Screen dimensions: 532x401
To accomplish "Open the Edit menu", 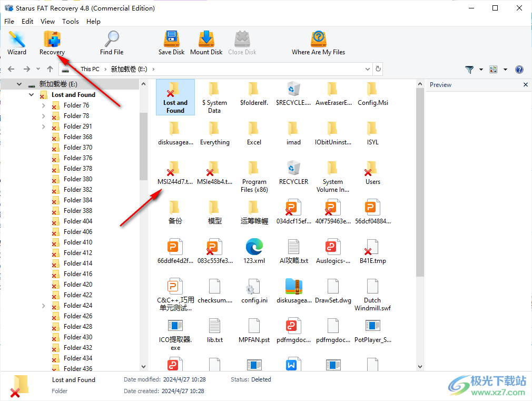I will 27,22.
